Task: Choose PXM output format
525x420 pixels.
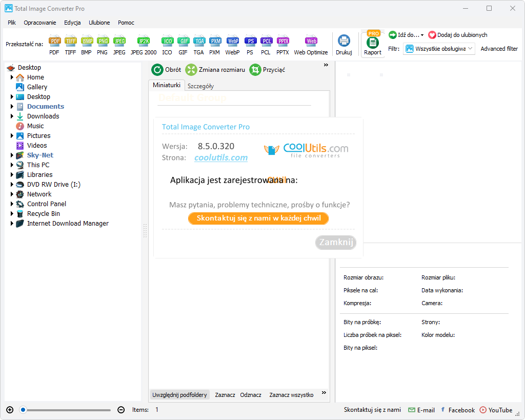Action: coord(215,45)
